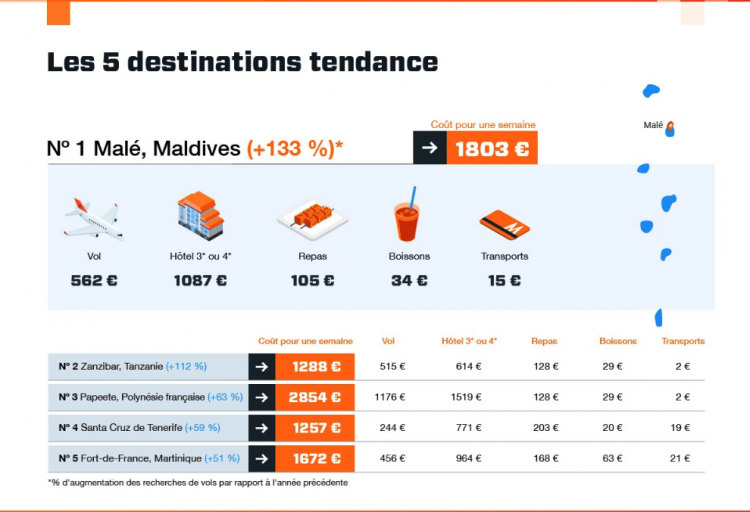
Task: Select the N° 5 Fort-de-France, Martinique label
Action: click(149, 458)
